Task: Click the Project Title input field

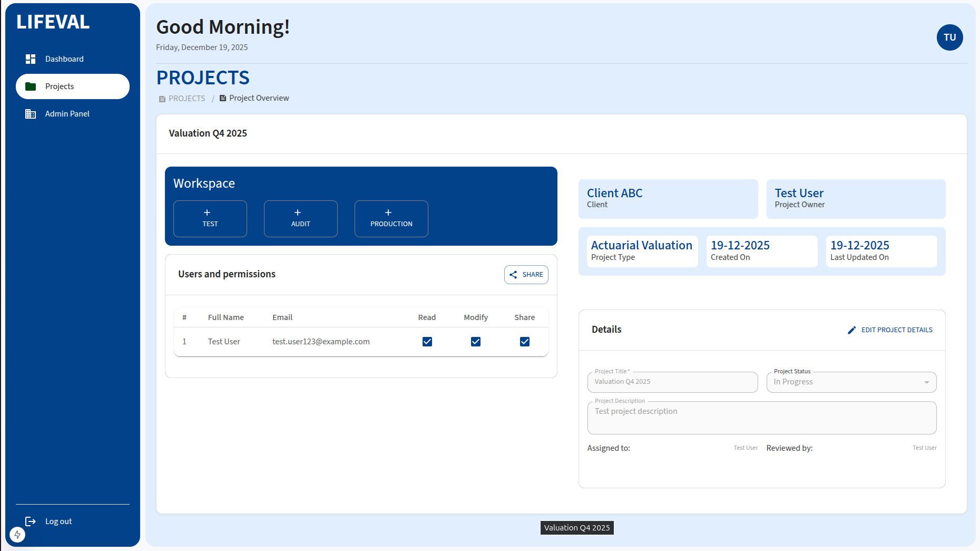Action: [x=672, y=382]
